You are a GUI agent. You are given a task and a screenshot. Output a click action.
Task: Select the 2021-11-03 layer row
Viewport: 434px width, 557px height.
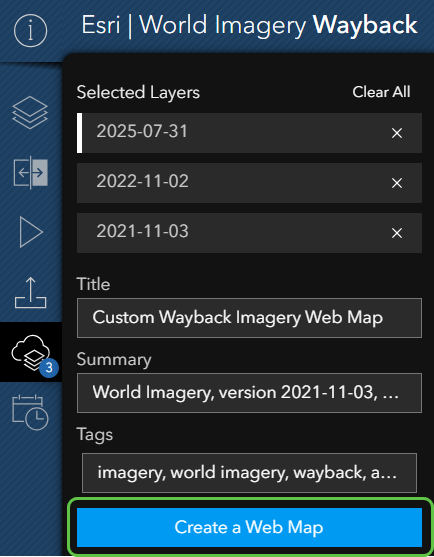249,233
